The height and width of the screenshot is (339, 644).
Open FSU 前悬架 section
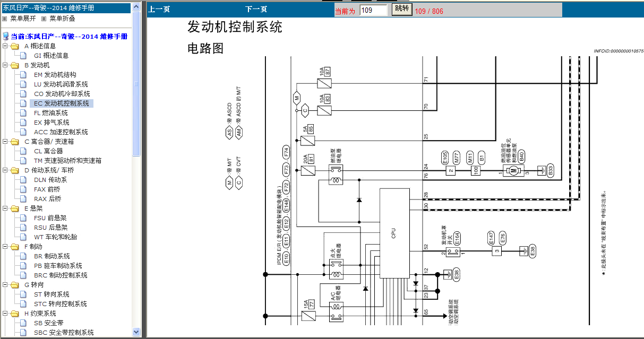click(50, 218)
